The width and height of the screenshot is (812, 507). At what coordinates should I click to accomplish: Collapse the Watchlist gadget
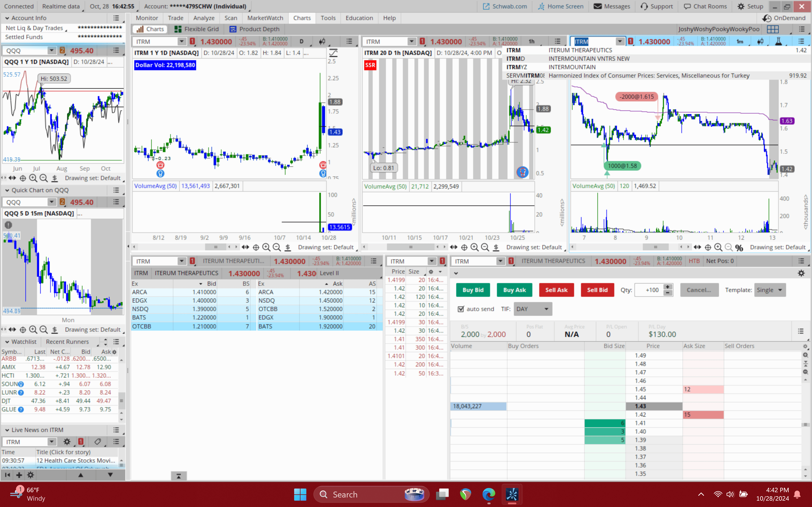[7, 342]
